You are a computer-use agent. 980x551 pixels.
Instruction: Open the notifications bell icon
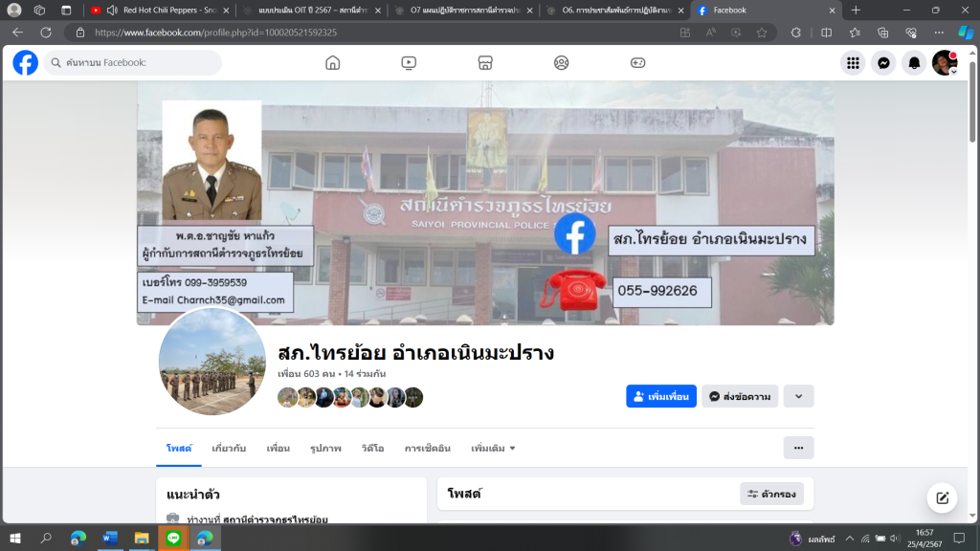tap(914, 63)
